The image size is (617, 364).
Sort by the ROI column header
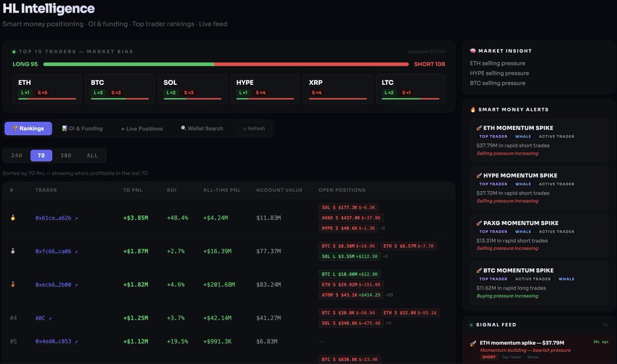tap(172, 190)
